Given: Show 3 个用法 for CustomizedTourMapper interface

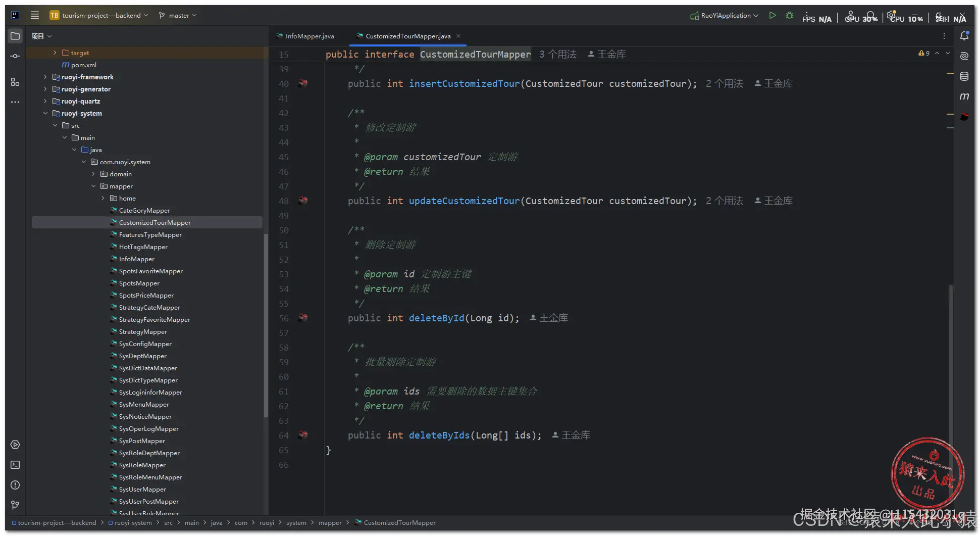Looking at the screenshot, I should pos(558,54).
